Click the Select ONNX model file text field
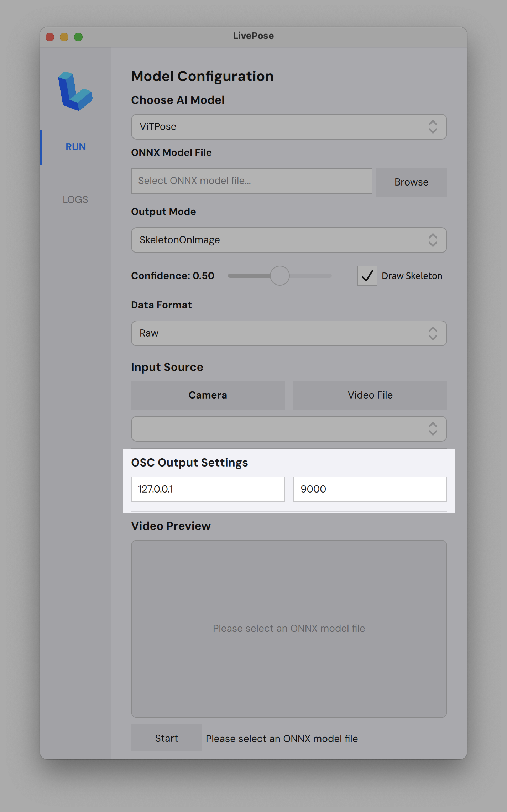This screenshot has height=812, width=507. tap(251, 181)
